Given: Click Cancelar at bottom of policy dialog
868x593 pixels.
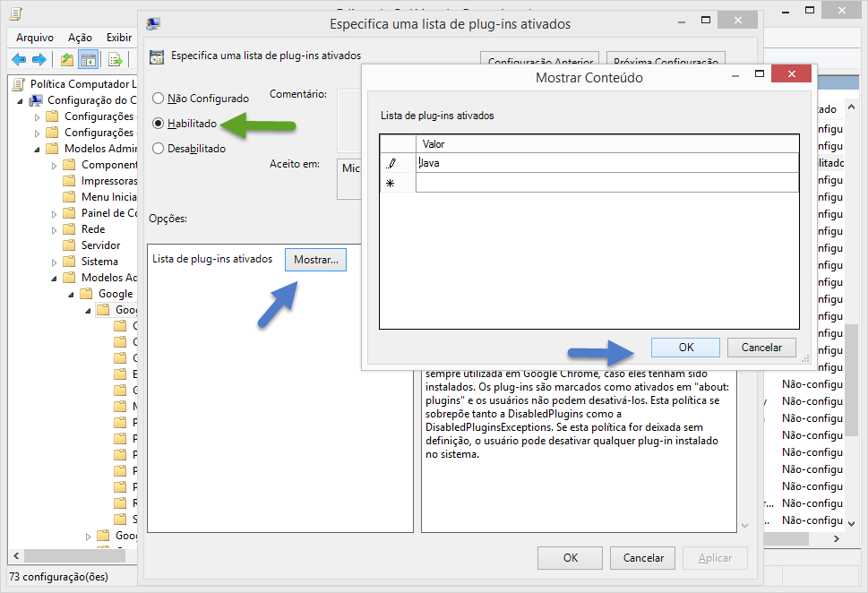Looking at the screenshot, I should [642, 557].
